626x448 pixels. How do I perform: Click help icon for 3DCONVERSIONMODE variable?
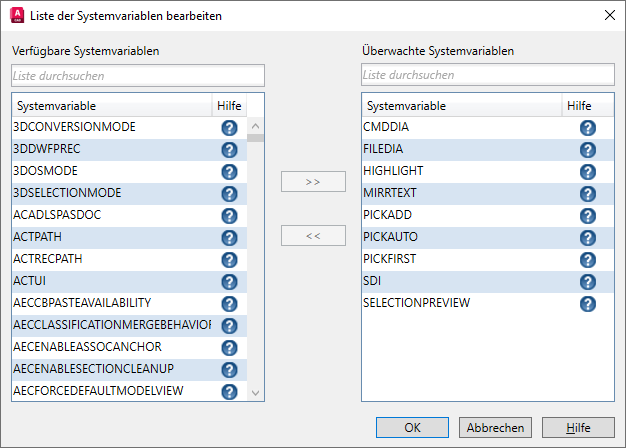[x=229, y=128]
